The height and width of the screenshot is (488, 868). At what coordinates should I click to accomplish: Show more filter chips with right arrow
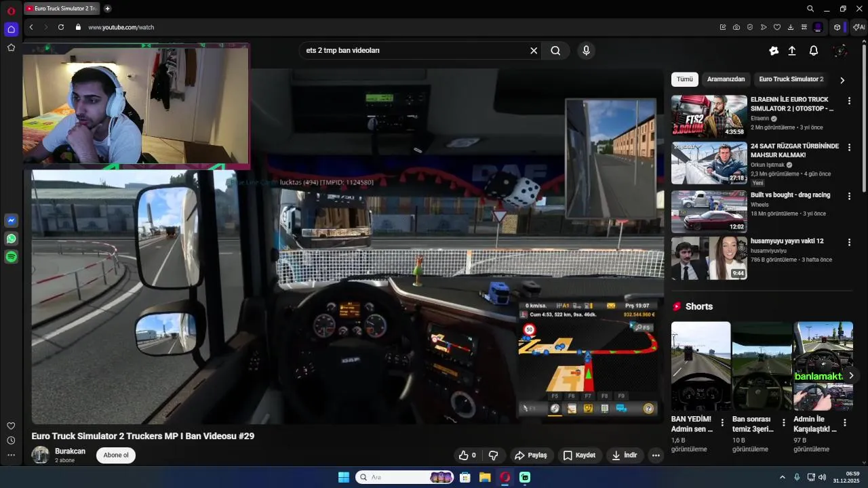click(x=842, y=80)
